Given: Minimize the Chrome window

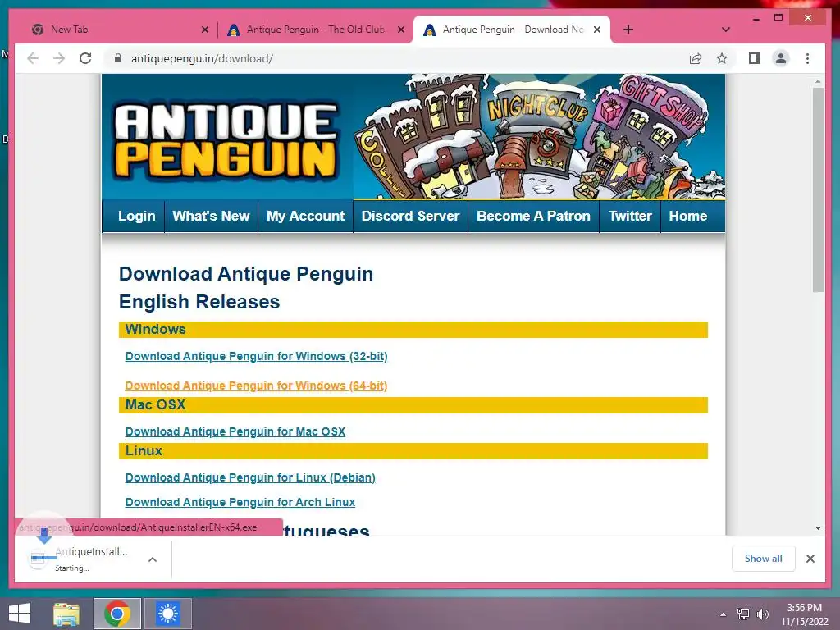Looking at the screenshot, I should point(756,18).
